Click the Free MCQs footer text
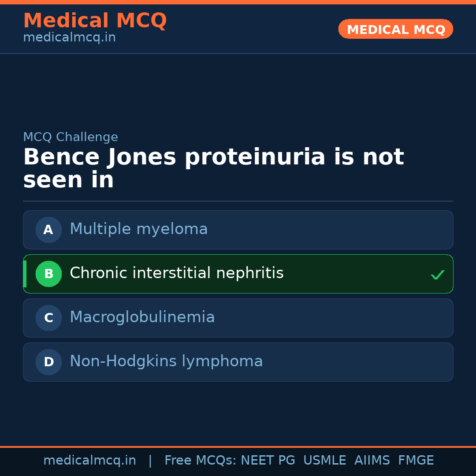 point(200,461)
